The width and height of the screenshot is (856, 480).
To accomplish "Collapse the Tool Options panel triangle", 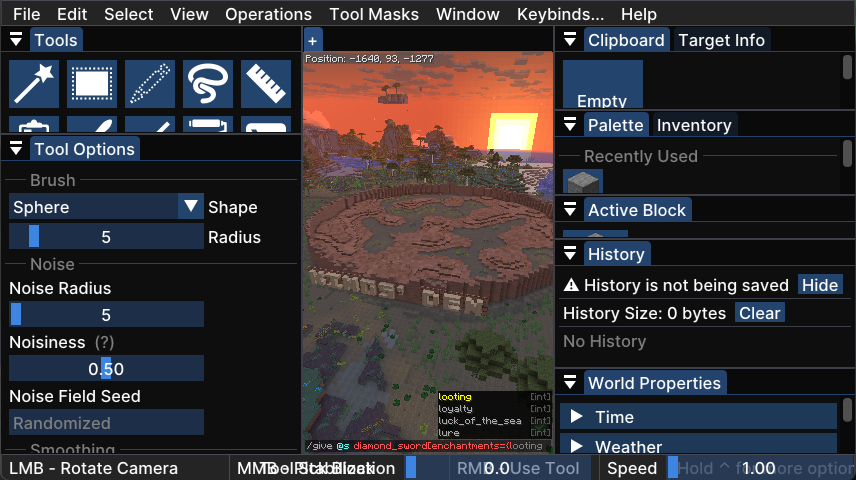I will [x=16, y=149].
